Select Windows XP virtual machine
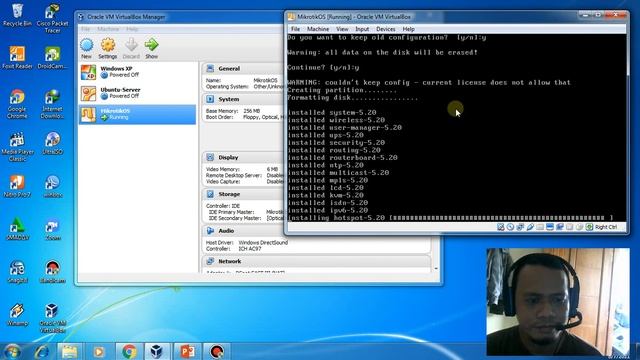This screenshot has height=360, width=640. pos(137,72)
